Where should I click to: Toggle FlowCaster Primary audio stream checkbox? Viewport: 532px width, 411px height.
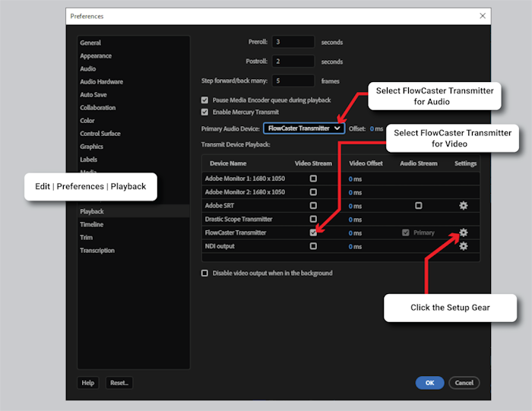405,232
